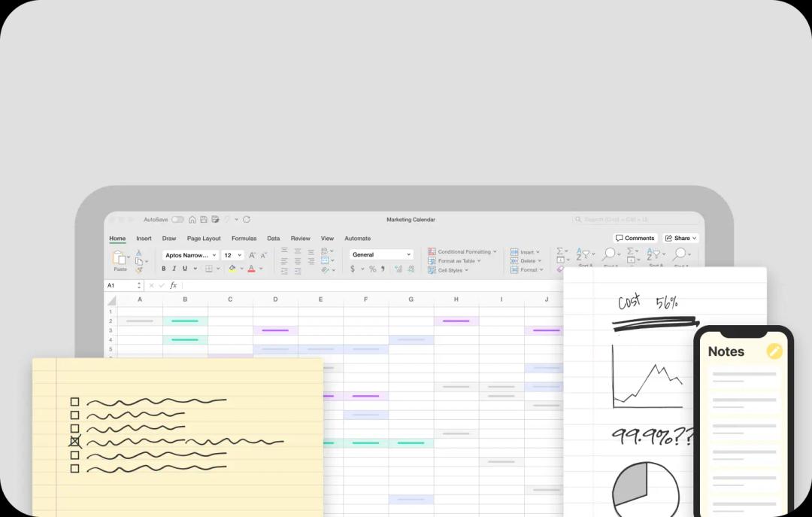The image size is (812, 517).
Task: Select column D header
Action: 275,300
